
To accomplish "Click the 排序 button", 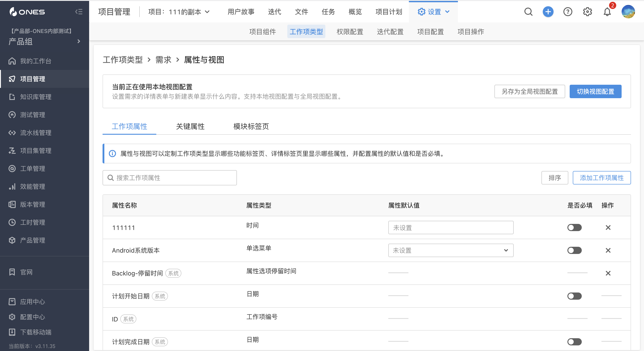I will tap(554, 178).
